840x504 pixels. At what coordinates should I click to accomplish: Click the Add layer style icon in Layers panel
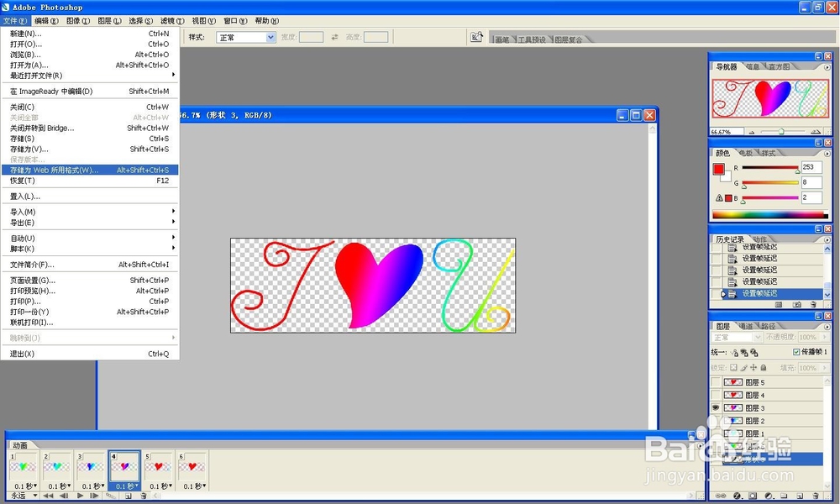pyautogui.click(x=736, y=495)
